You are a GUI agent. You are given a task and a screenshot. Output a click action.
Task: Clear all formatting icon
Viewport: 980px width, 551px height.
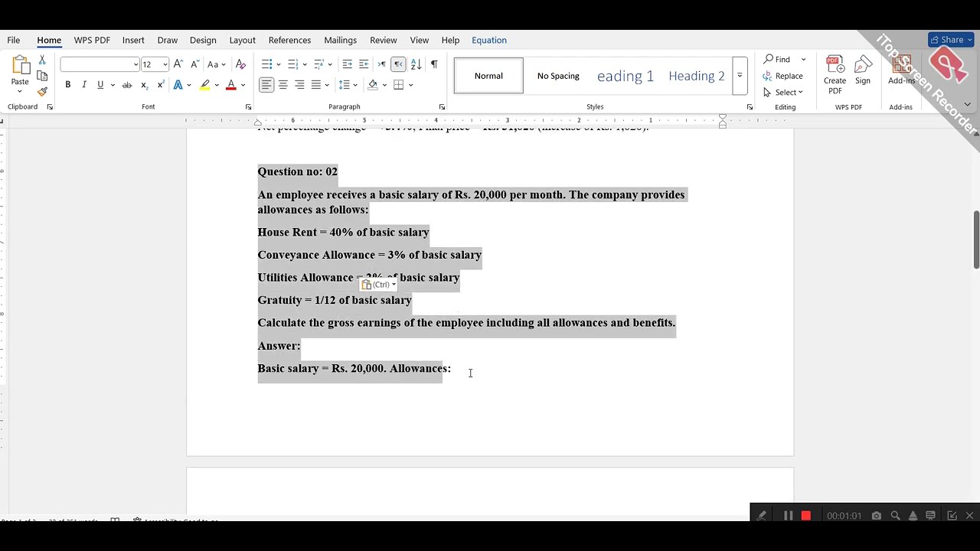point(240,64)
